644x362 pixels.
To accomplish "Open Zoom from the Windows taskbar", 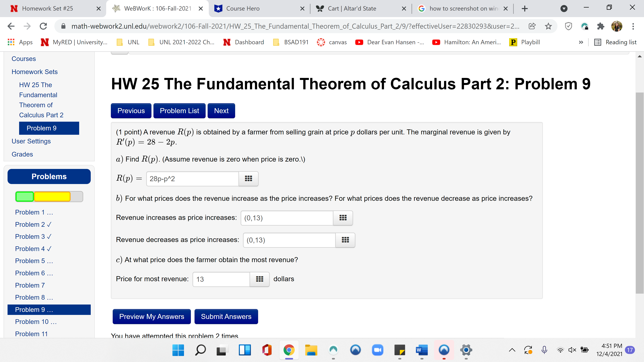I will point(377,350).
